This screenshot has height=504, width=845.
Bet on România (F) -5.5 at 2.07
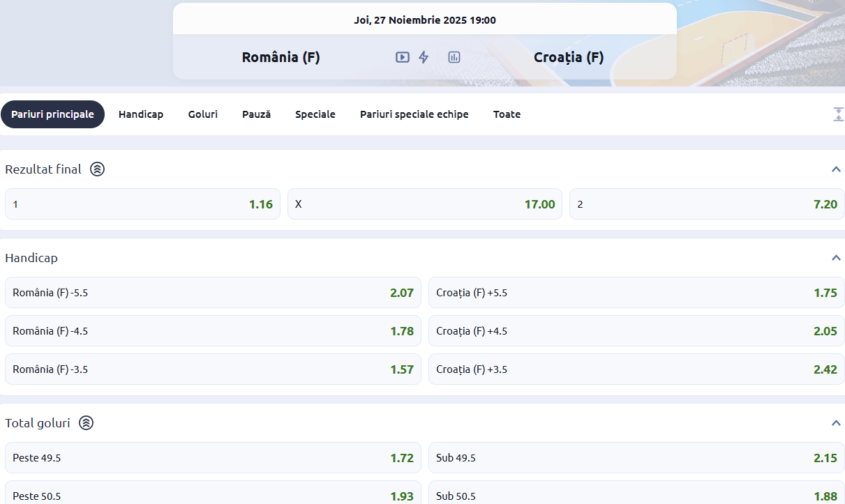213,293
